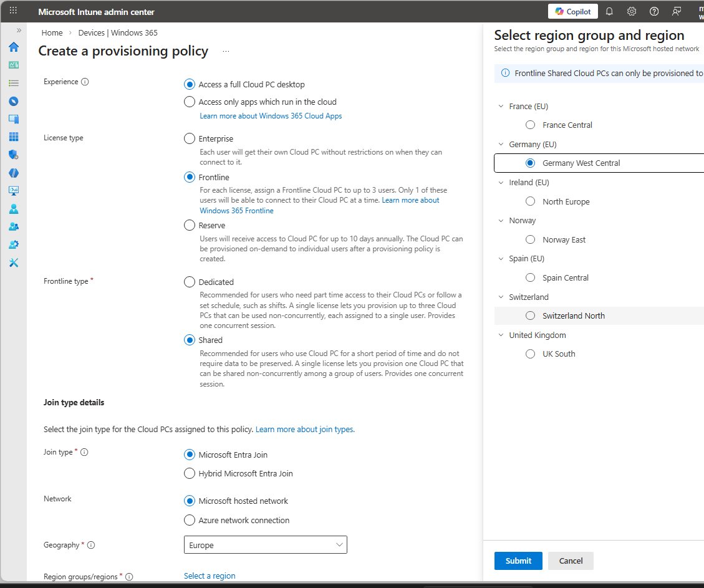This screenshot has height=588, width=704.
Task: Open the Apps grid icon in the sidebar
Action: click(x=14, y=137)
